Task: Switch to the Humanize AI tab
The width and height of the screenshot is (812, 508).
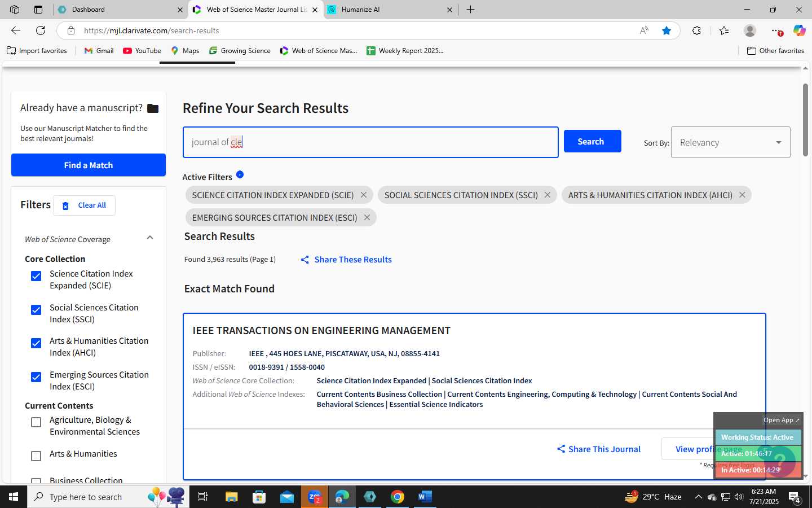Action: [x=391, y=10]
